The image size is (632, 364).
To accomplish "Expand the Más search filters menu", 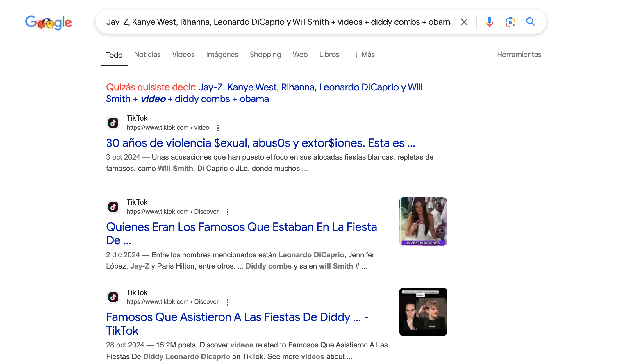I will pos(365,55).
